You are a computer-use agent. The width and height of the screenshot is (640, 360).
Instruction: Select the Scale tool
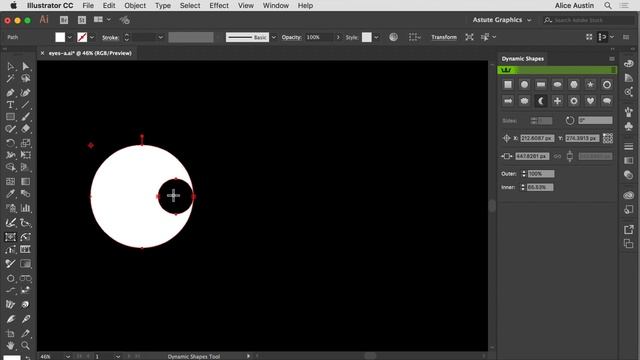(26, 143)
